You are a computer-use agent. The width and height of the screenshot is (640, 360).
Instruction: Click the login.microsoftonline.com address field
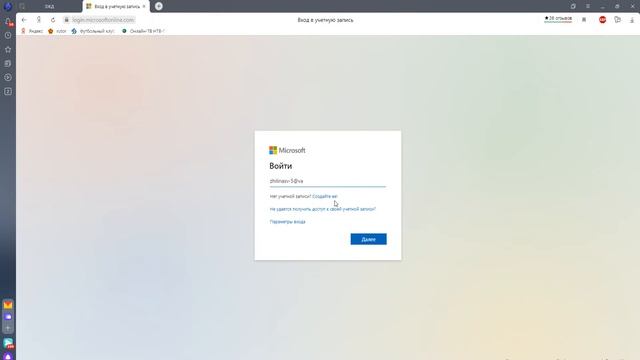click(103, 20)
